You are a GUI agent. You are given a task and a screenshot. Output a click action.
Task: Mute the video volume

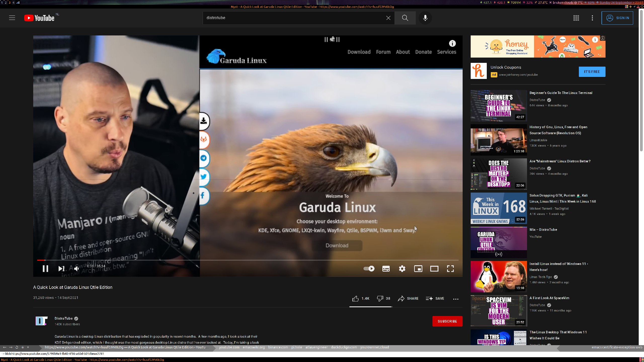pos(76,268)
